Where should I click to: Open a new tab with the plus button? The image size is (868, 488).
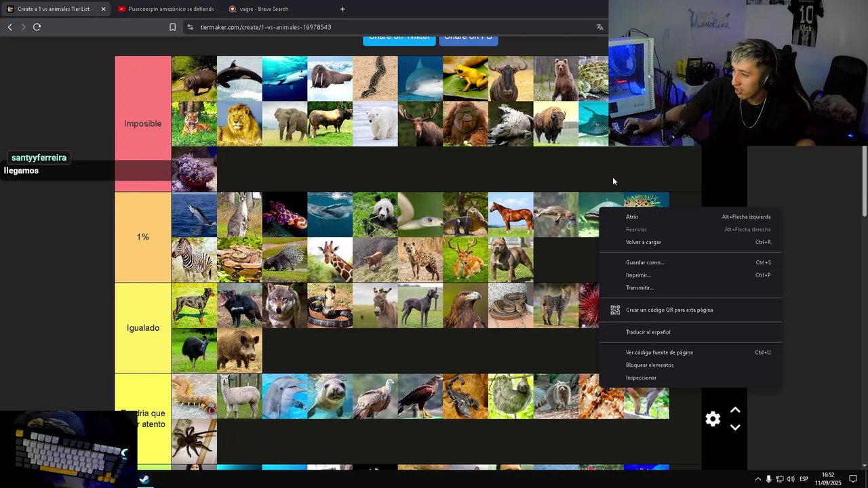coord(342,9)
